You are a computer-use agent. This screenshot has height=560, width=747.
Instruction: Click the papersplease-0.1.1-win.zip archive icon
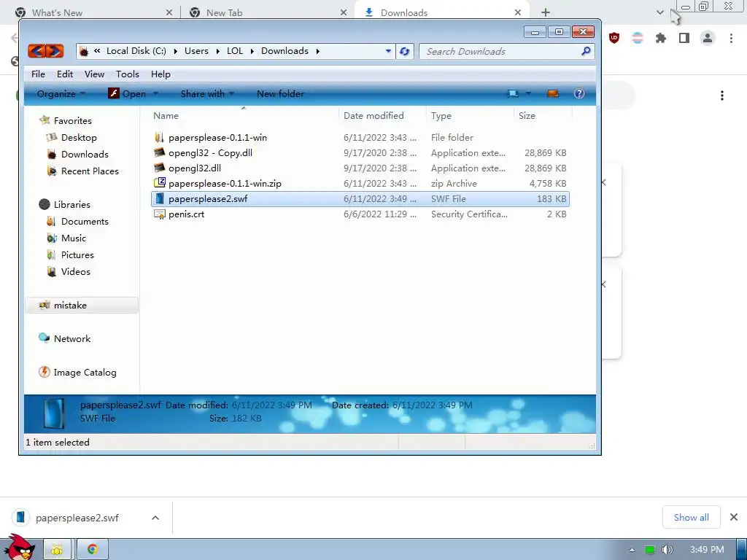click(159, 183)
